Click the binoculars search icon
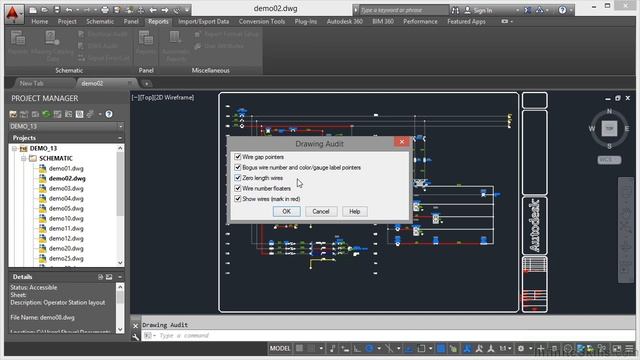The width and height of the screenshot is (640, 360). point(455,10)
